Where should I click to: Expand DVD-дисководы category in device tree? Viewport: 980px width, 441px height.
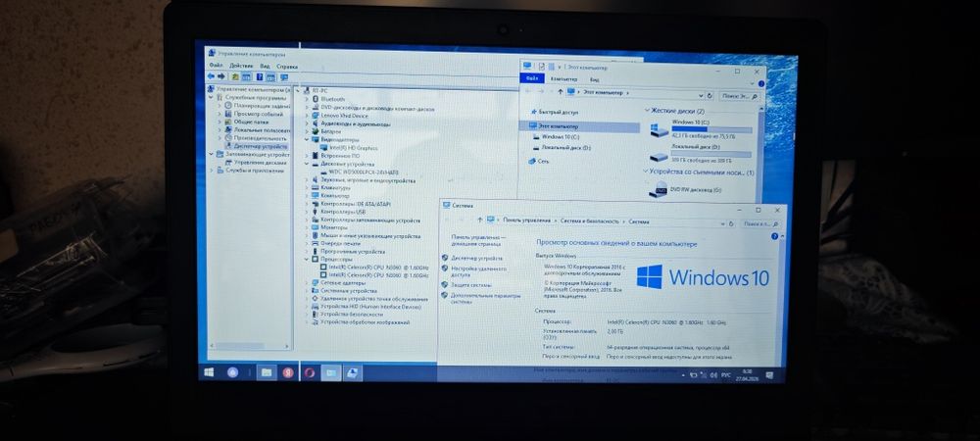[307, 108]
